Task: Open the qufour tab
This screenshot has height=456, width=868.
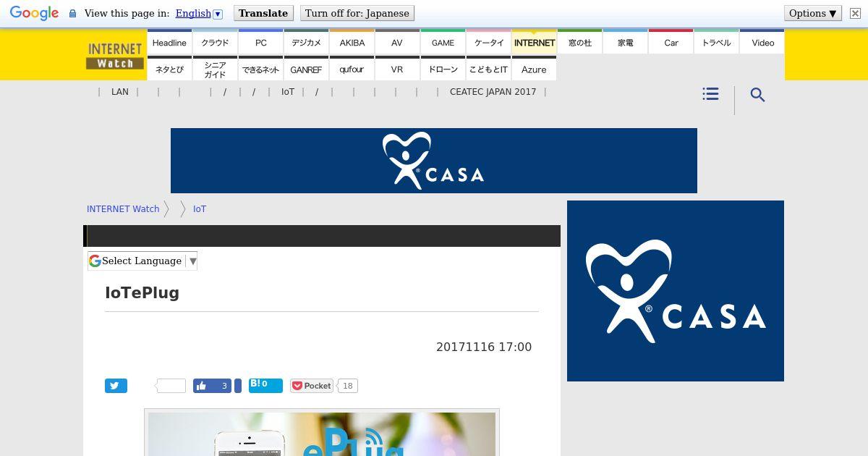Action: pos(352,69)
